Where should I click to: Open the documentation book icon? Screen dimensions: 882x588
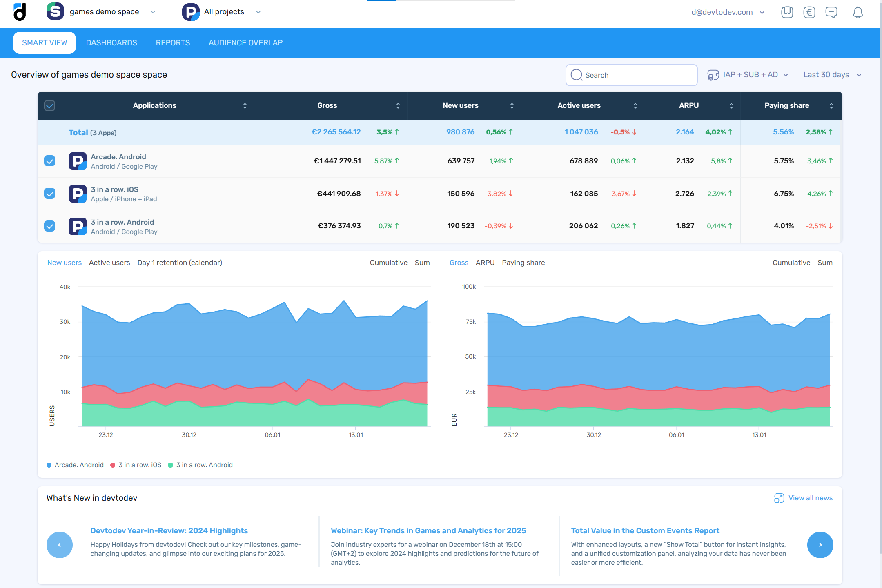pyautogui.click(x=787, y=12)
